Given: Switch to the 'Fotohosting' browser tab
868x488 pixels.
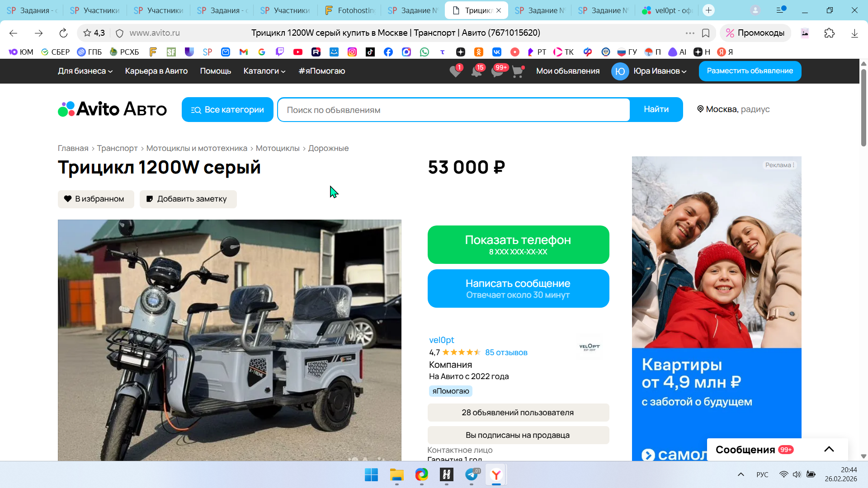Looking at the screenshot, I should (350, 10).
